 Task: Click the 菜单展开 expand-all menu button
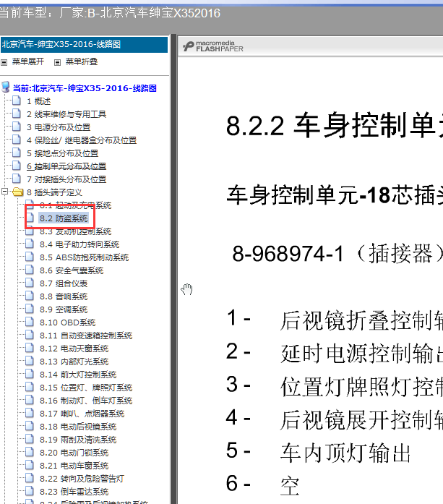pos(28,61)
